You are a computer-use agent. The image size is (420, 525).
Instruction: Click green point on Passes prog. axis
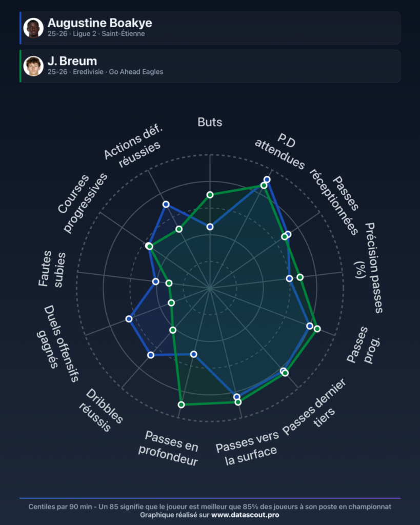pyautogui.click(x=317, y=329)
